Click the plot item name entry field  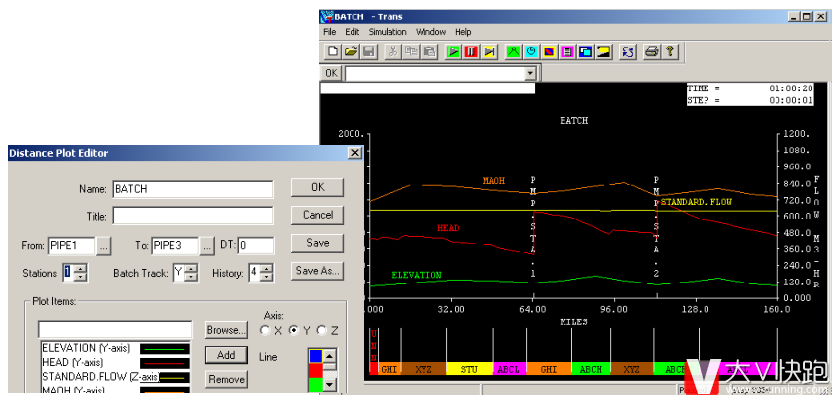click(115, 330)
